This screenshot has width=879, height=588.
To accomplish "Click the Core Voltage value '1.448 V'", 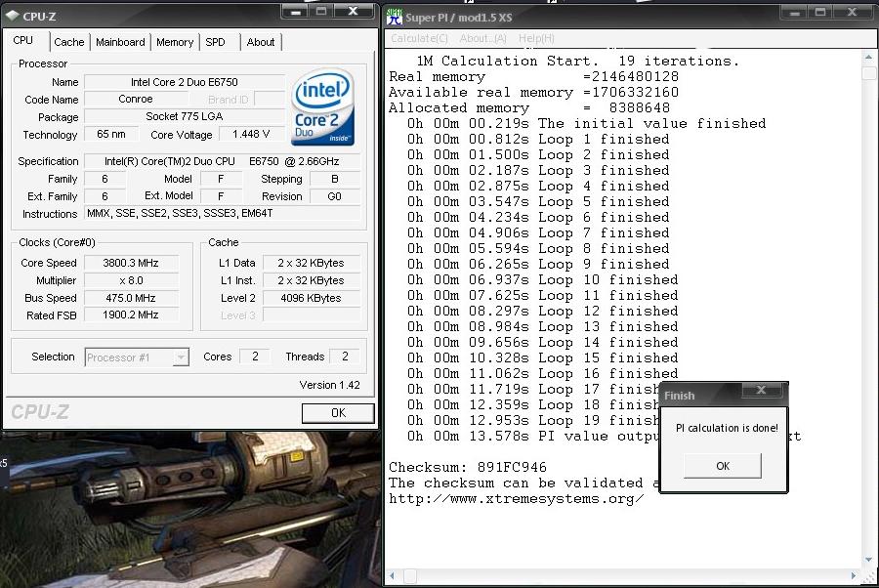I will point(251,134).
